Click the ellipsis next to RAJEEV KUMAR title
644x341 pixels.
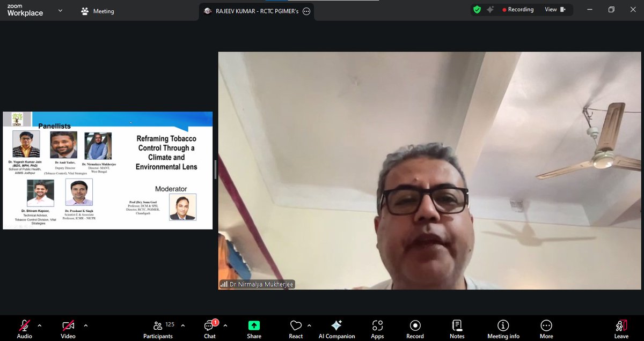tap(306, 11)
